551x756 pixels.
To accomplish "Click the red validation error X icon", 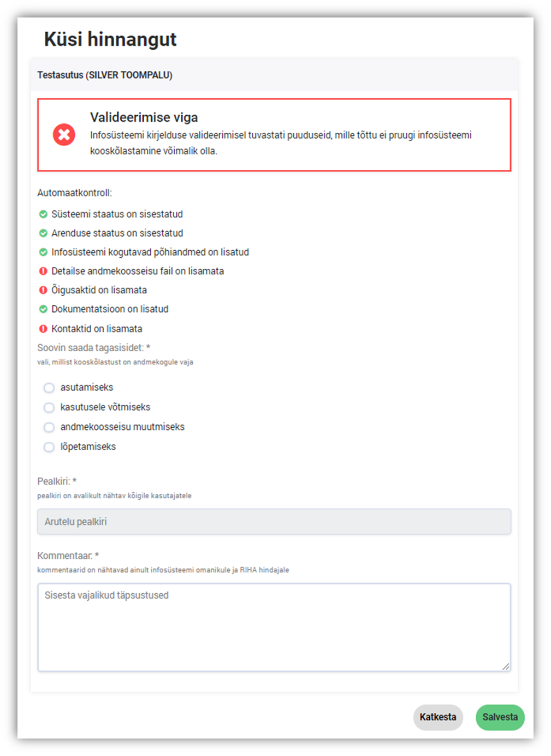I will point(64,134).
